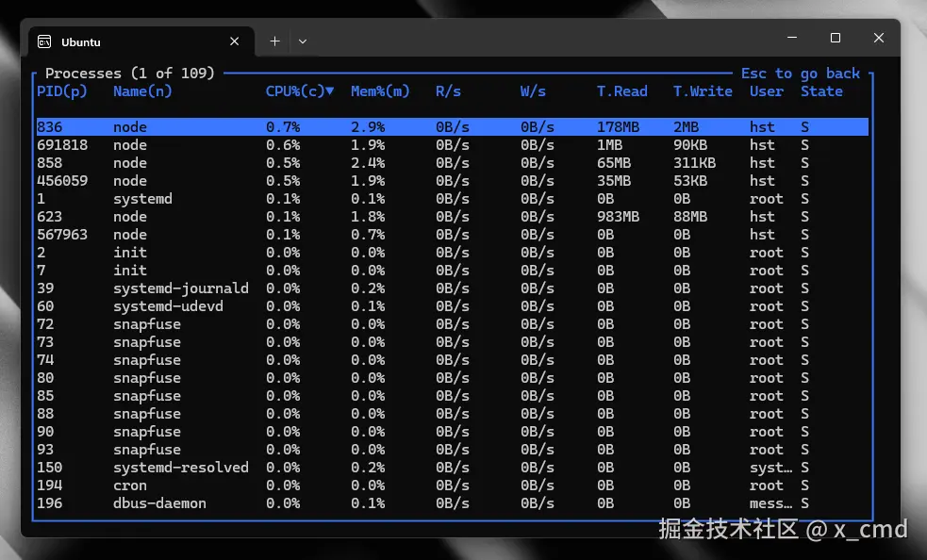This screenshot has width=927, height=560.
Task: Select snapfuse process PID 88
Action: (453, 414)
